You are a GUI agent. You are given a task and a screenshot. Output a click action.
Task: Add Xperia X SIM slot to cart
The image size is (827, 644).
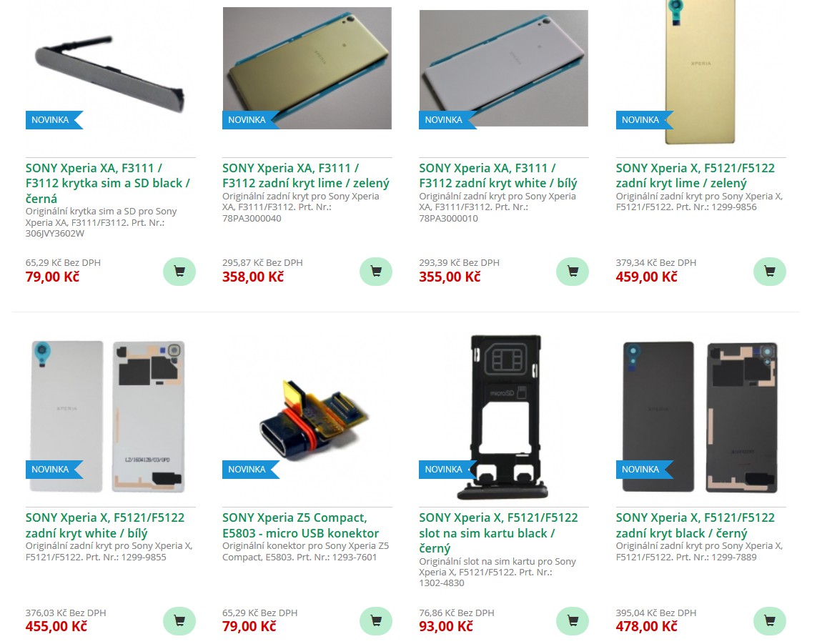click(x=573, y=621)
